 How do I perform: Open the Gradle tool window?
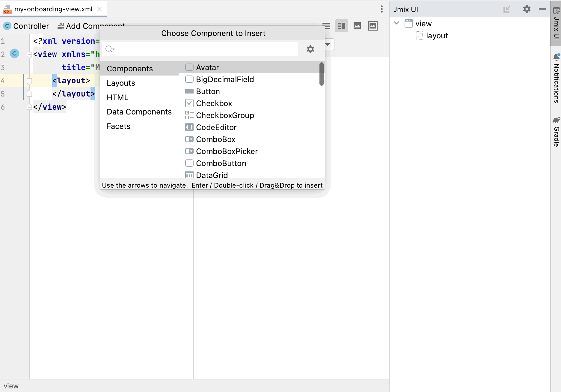pos(556,132)
